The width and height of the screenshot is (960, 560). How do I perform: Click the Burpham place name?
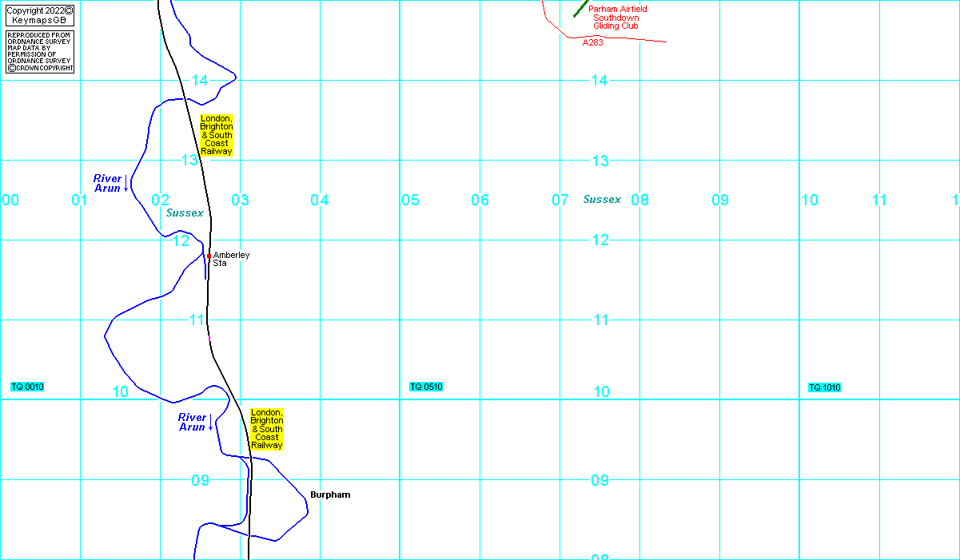coord(330,494)
